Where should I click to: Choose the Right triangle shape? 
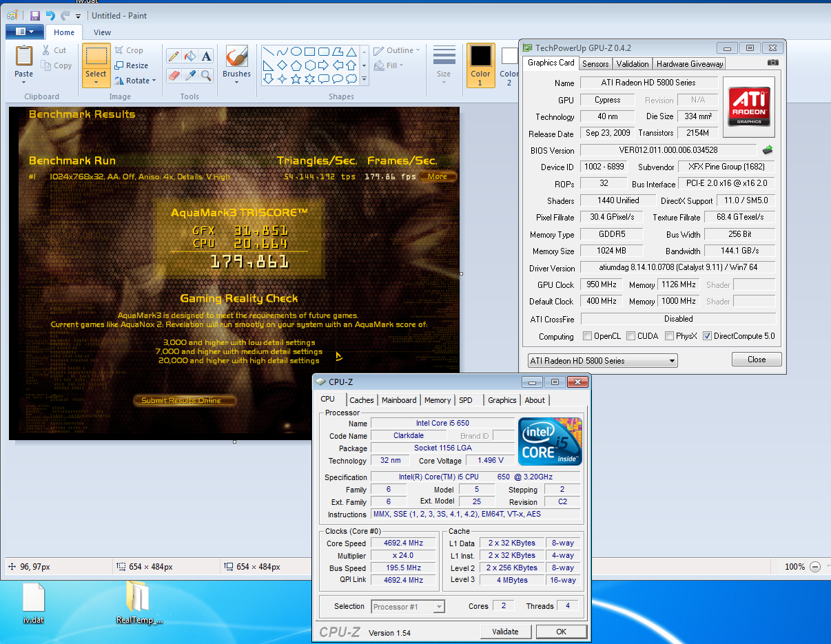[x=268, y=65]
